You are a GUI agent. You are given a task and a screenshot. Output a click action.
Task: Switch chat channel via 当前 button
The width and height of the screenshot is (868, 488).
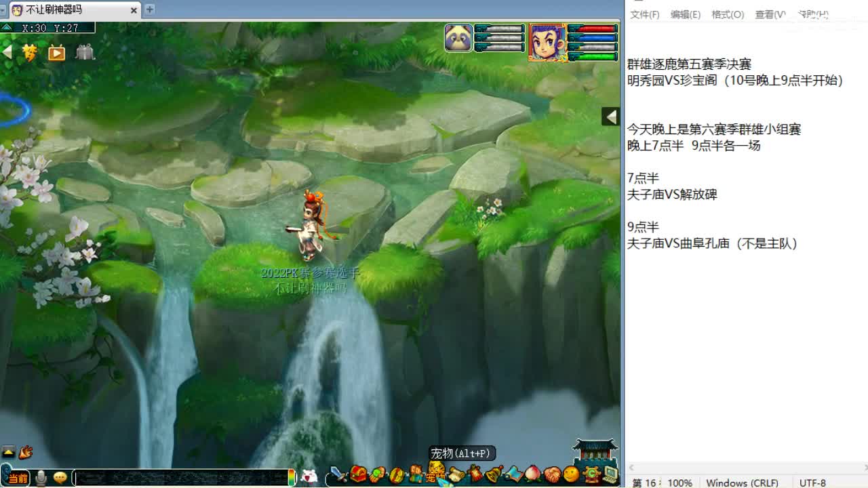18,478
